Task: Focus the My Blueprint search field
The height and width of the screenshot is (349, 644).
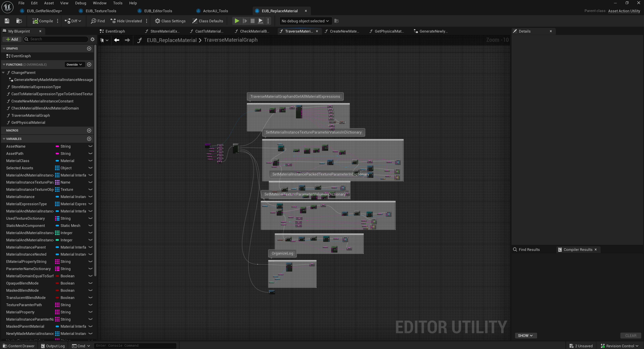Action: pyautogui.click(x=56, y=39)
